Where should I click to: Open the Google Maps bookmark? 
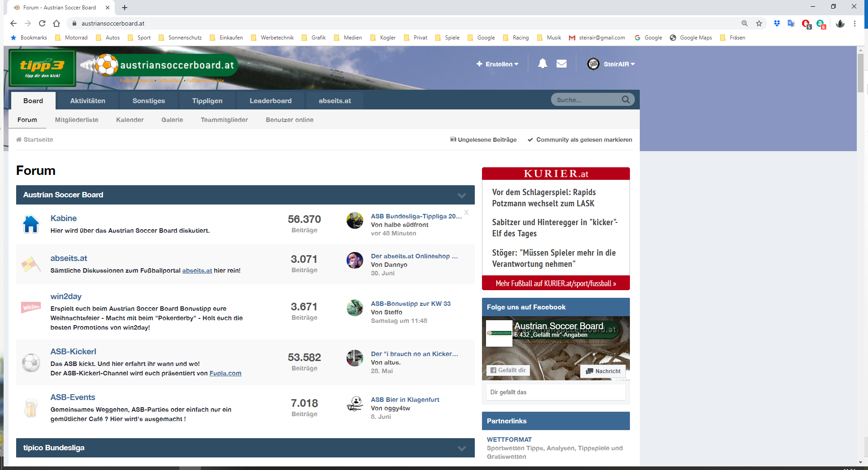[691, 38]
